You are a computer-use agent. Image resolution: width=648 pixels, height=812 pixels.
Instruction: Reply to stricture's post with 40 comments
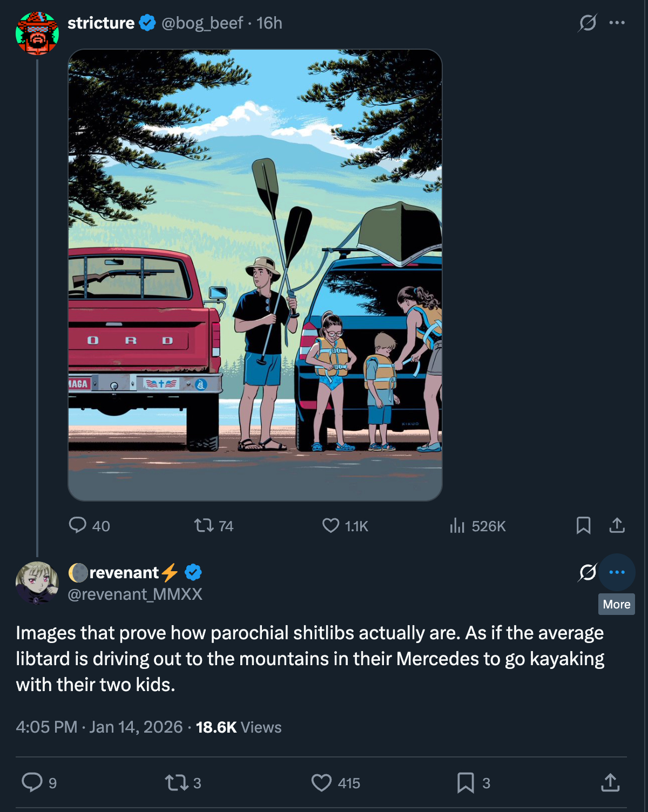click(78, 525)
